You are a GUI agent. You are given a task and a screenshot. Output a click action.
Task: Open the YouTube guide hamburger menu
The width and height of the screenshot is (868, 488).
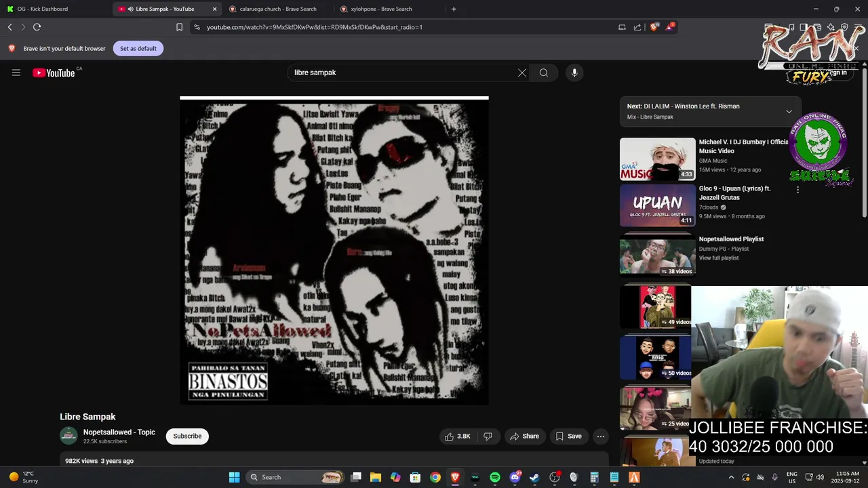16,73
